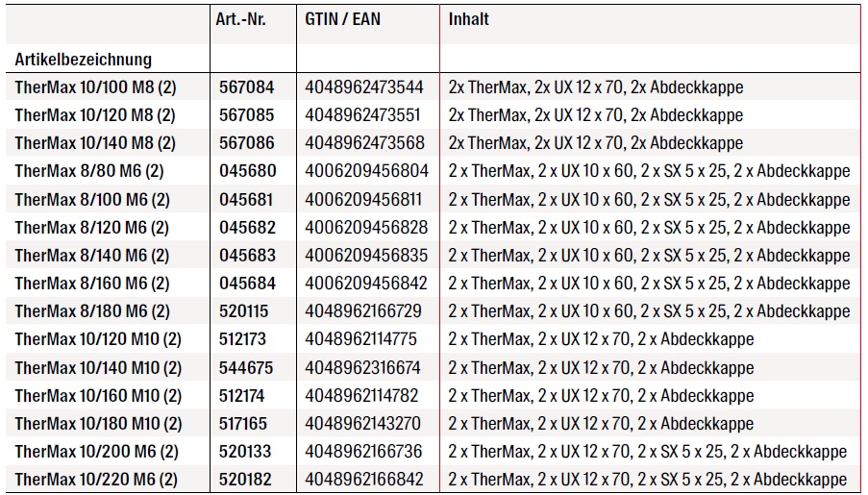Click EAN code 4006209456828

(x=366, y=228)
